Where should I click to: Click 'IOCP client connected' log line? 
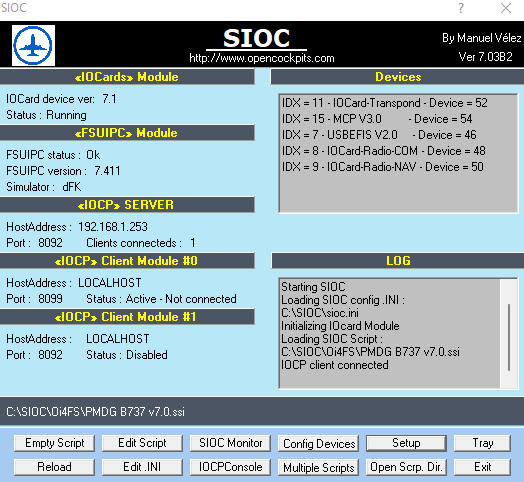pyautogui.click(x=335, y=365)
